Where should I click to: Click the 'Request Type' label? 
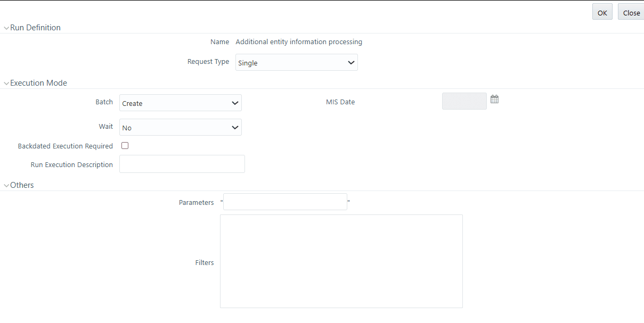208,62
